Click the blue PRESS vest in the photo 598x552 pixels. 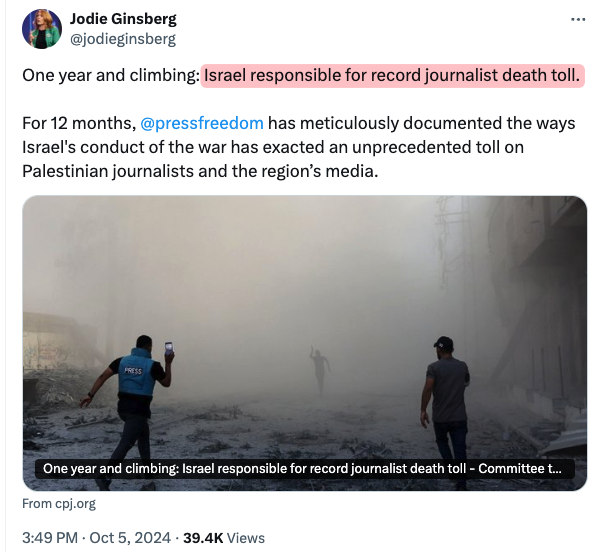coord(137,372)
